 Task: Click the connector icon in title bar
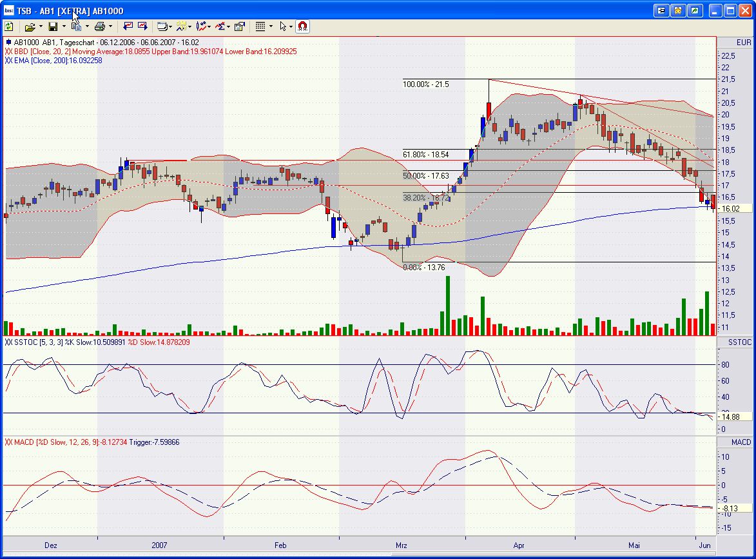[661, 10]
